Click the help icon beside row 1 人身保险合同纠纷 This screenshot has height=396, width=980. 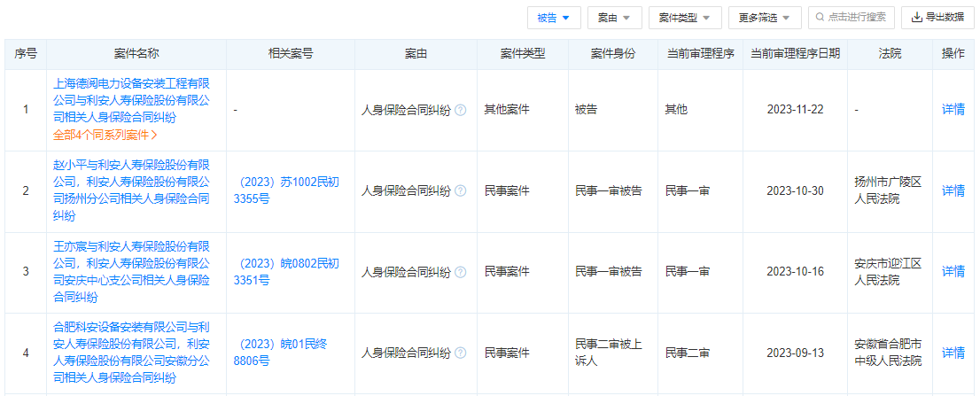460,110
